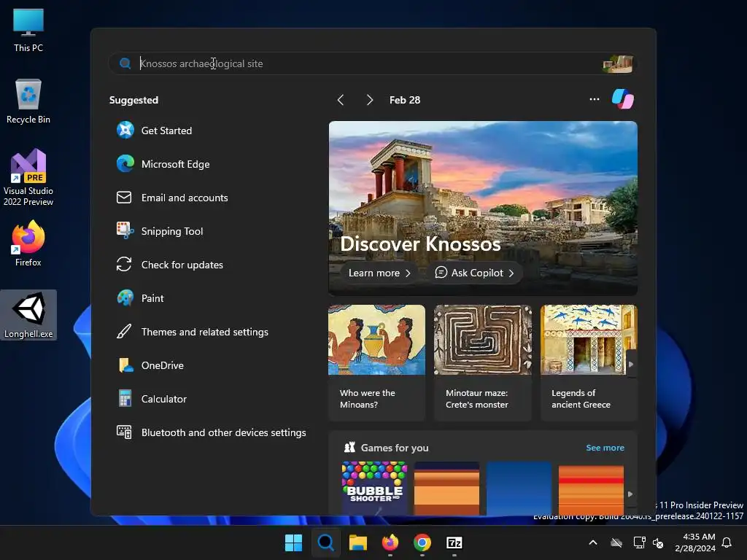The image size is (747, 560).
Task: Open the Recycle Bin desktop icon
Action: coord(28,101)
